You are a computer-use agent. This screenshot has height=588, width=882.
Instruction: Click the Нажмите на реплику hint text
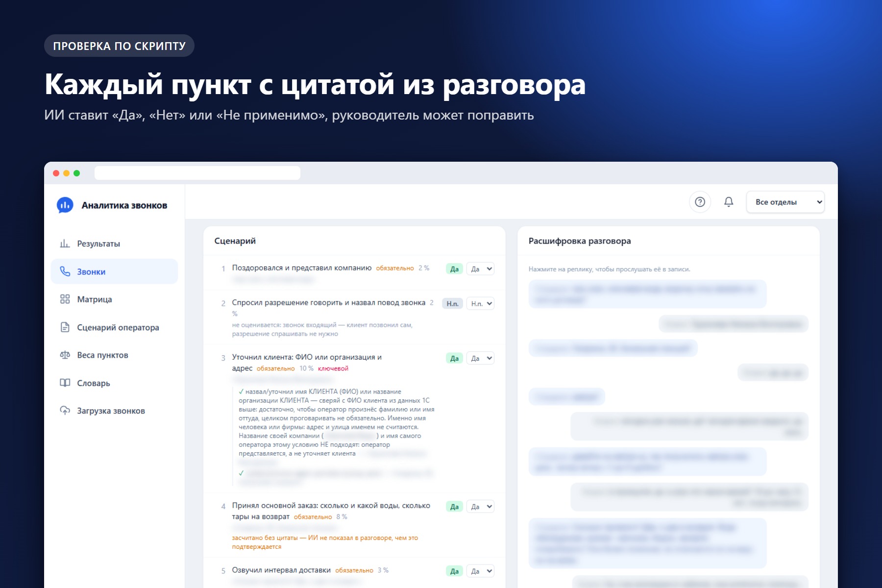tap(609, 269)
